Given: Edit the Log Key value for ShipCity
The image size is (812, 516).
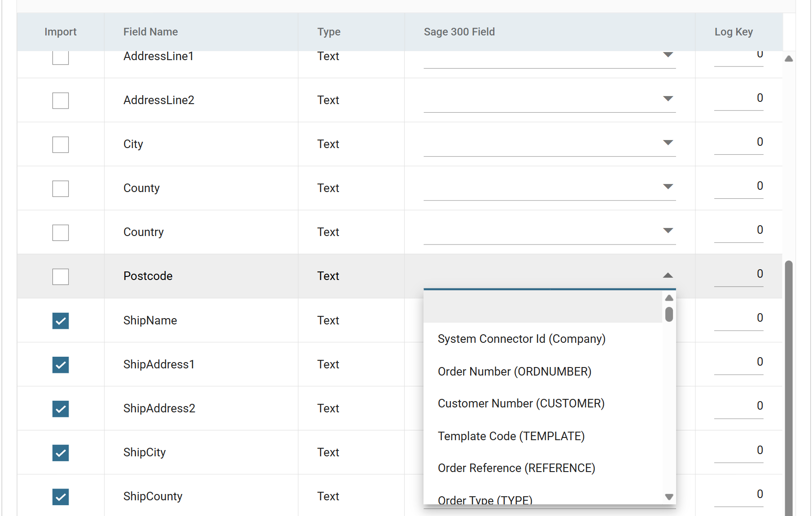Looking at the screenshot, I should (x=738, y=450).
